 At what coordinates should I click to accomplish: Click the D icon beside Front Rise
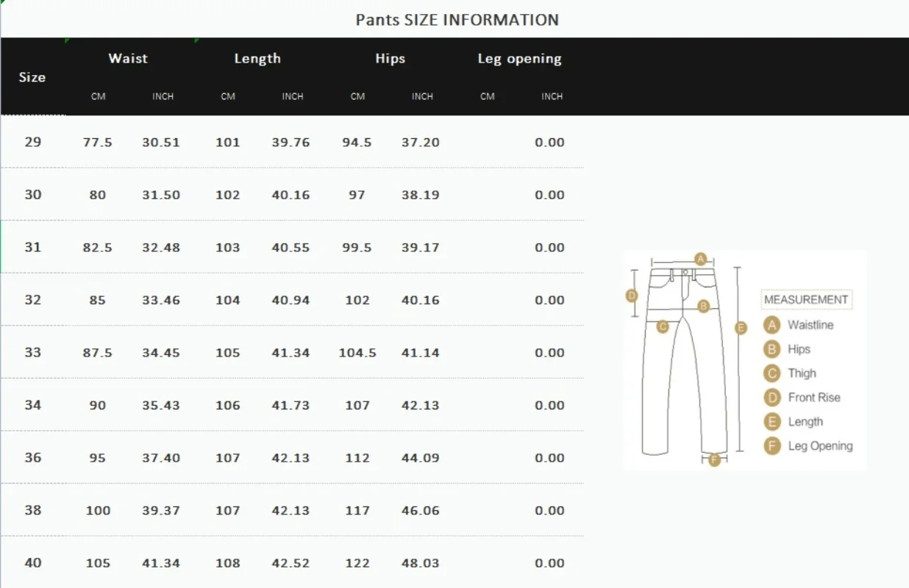(771, 398)
